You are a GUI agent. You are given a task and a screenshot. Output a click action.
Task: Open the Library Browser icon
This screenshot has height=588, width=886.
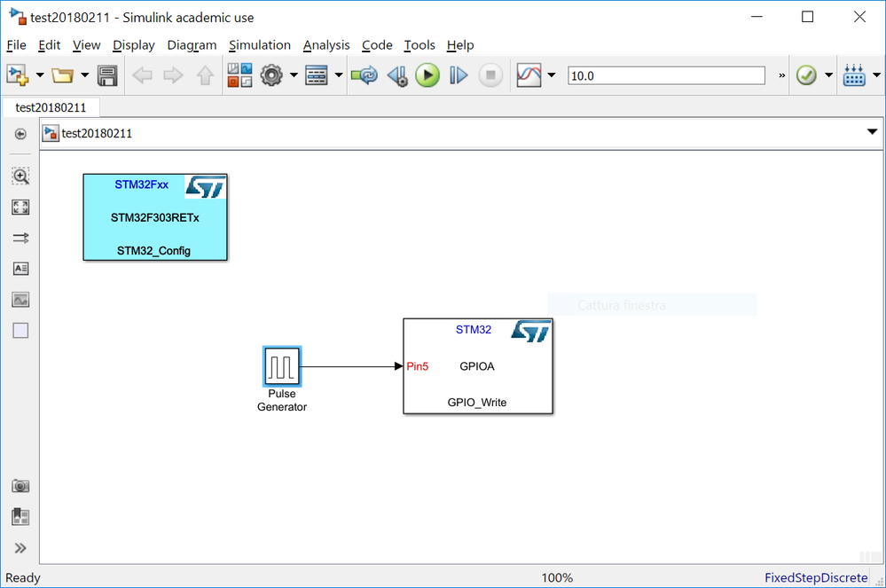click(x=239, y=75)
